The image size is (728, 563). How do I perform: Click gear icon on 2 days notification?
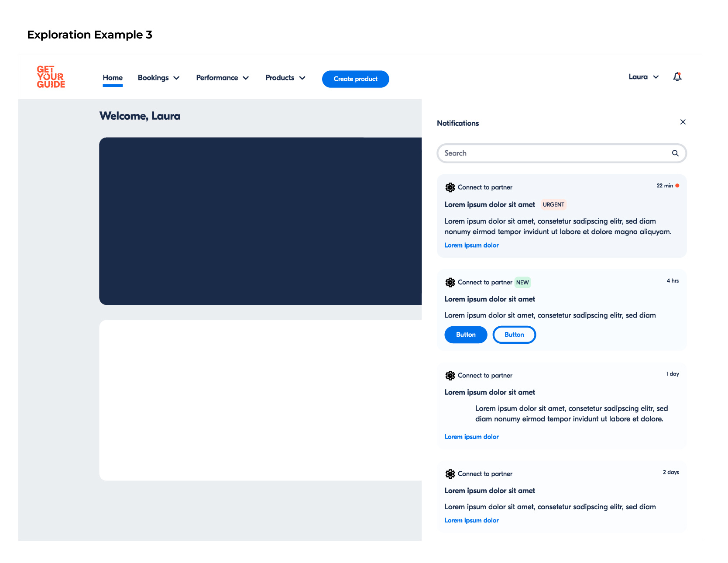point(450,474)
